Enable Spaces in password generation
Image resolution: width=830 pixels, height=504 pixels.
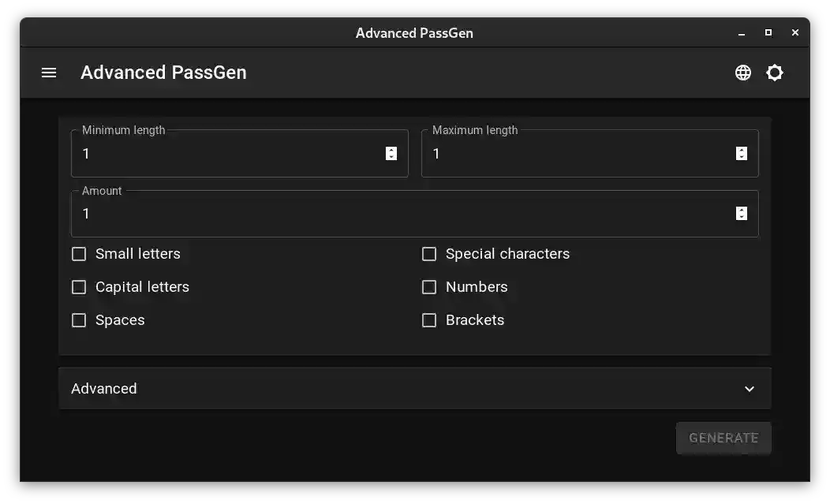point(79,319)
